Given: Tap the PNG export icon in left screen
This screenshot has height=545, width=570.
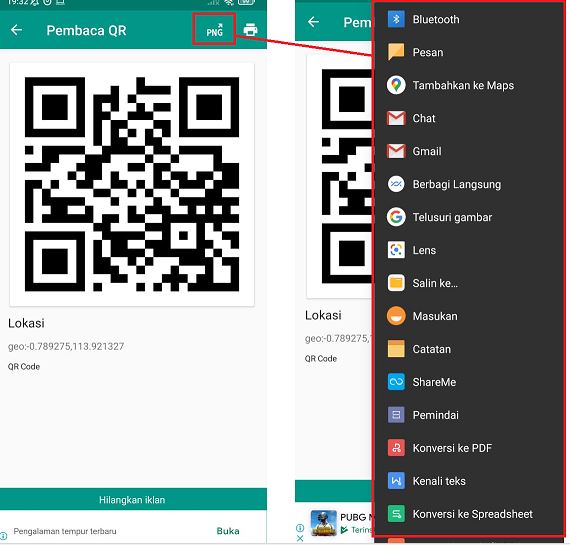Looking at the screenshot, I should [x=214, y=30].
